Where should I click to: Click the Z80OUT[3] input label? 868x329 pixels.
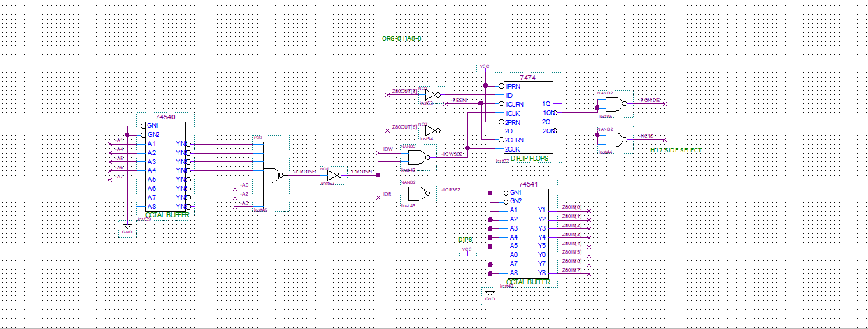404,92
